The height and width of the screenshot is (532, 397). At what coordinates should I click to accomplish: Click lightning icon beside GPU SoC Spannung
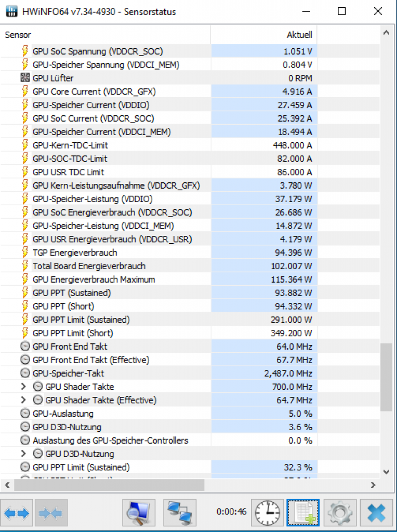[x=25, y=51]
